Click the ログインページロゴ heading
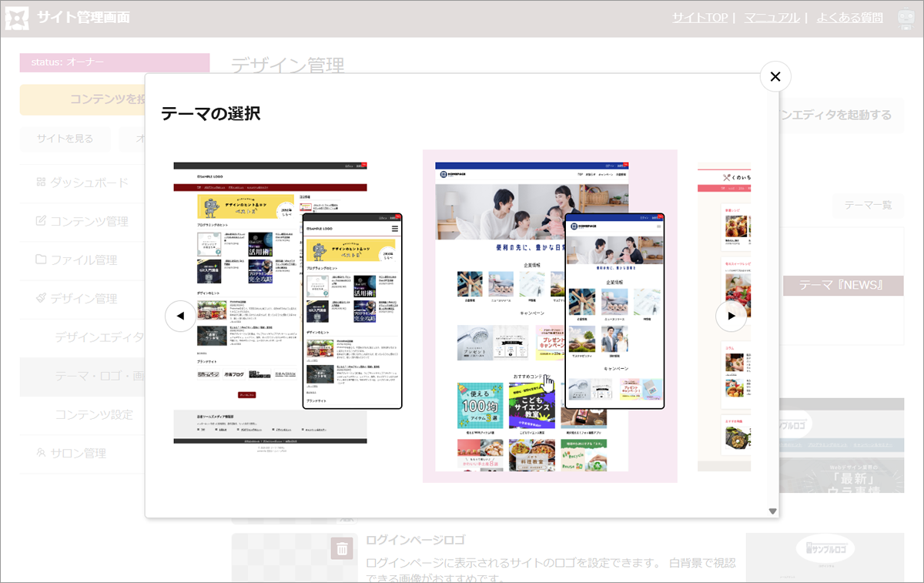This screenshot has height=583, width=924. 415,540
